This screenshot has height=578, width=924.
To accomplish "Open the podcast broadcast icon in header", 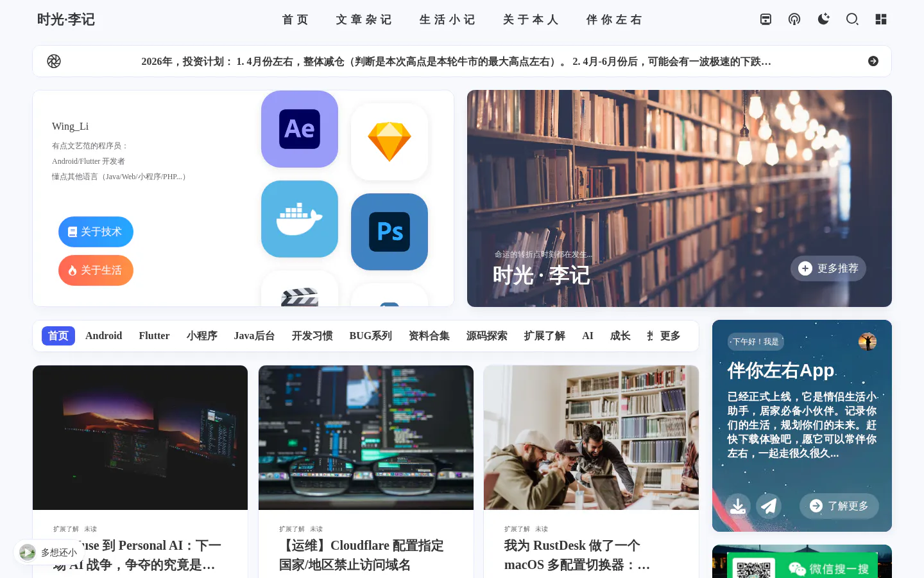I will pyautogui.click(x=794, y=19).
